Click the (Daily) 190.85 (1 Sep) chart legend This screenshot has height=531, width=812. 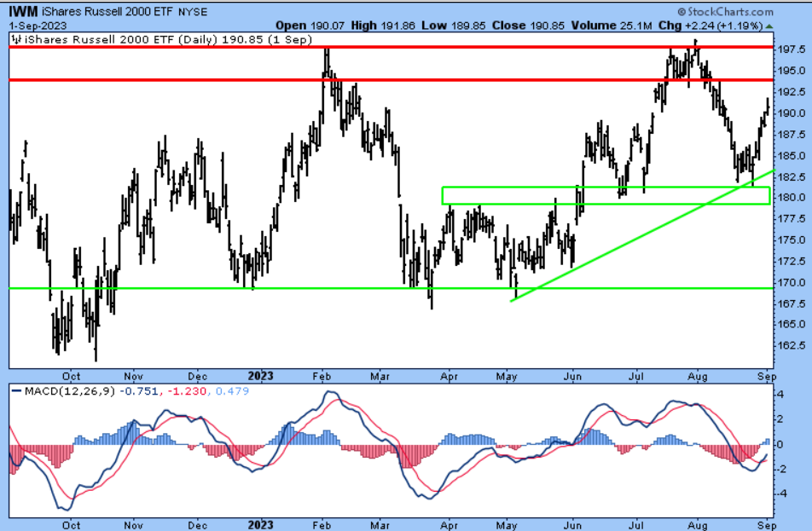pos(245,40)
